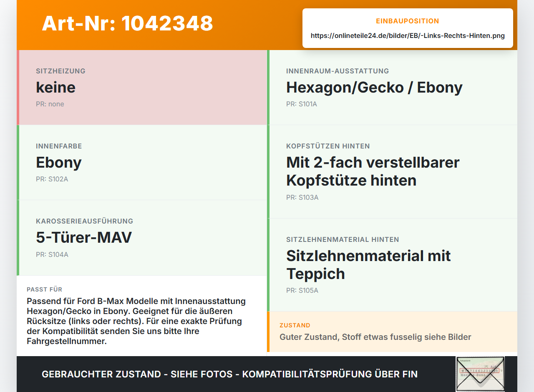Click the orange 'EINBAUPOSITION' label
534x392 pixels.
(408, 21)
